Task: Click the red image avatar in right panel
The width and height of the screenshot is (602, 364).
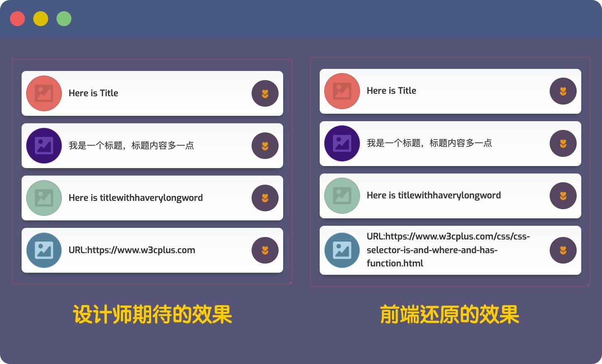Action: (x=342, y=91)
